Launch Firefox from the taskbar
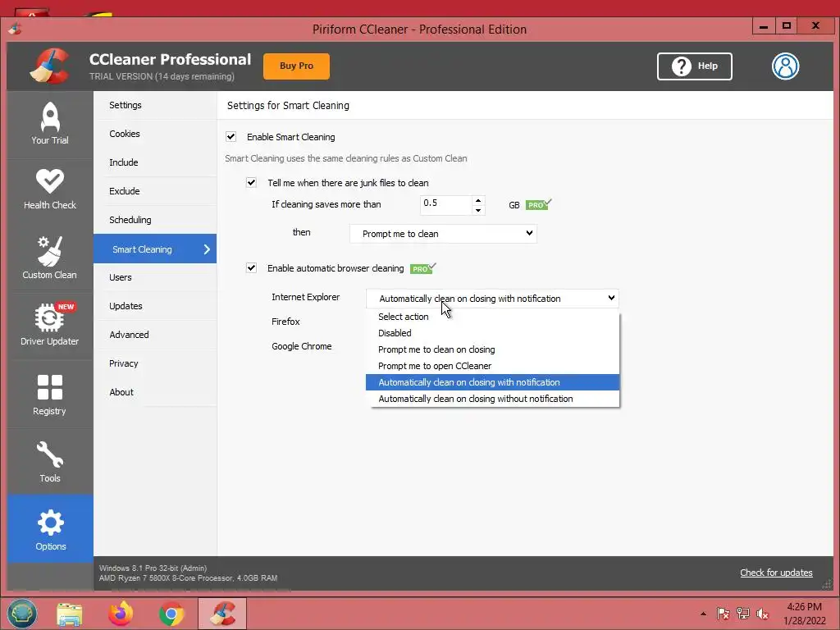This screenshot has height=630, width=840. (121, 614)
